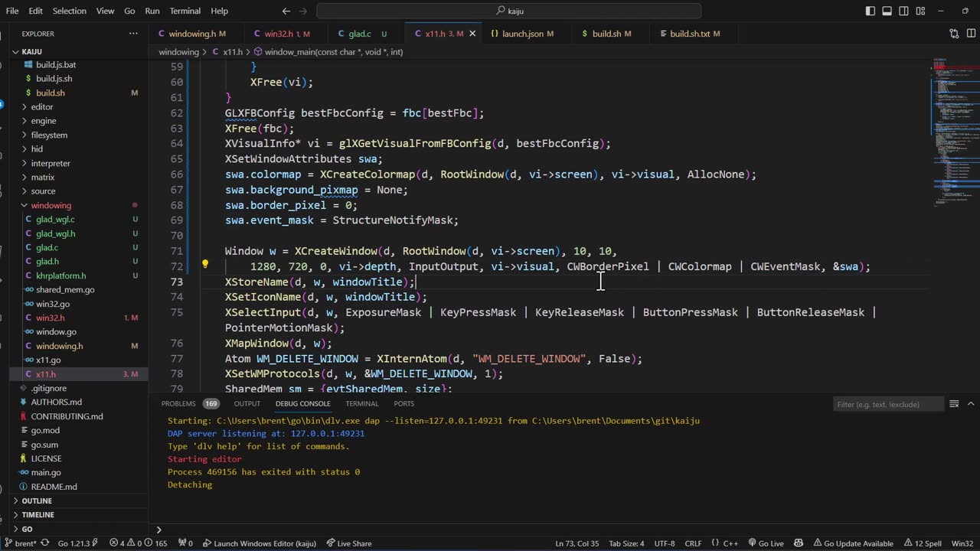The image size is (980, 551).
Task: Click the lightbulb code action on line 72
Action: 205,266
